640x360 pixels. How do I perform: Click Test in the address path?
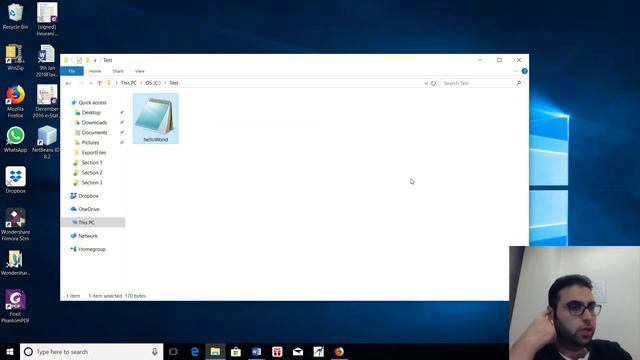[174, 83]
